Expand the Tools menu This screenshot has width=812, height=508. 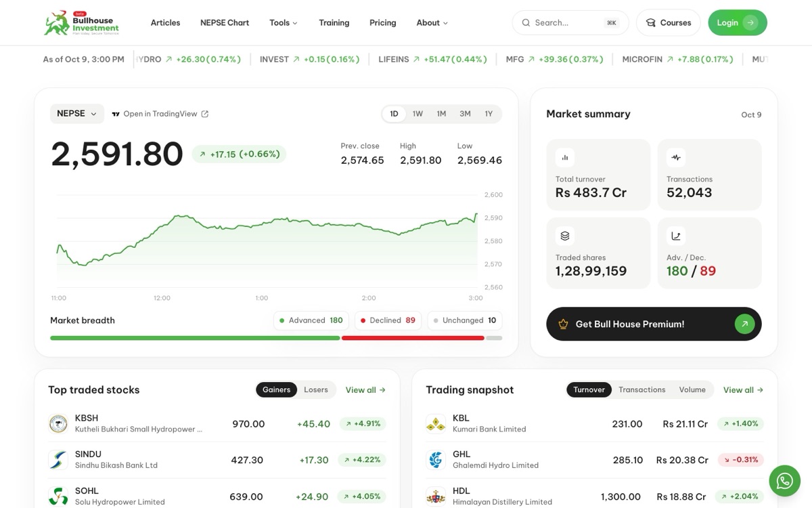[x=284, y=23]
